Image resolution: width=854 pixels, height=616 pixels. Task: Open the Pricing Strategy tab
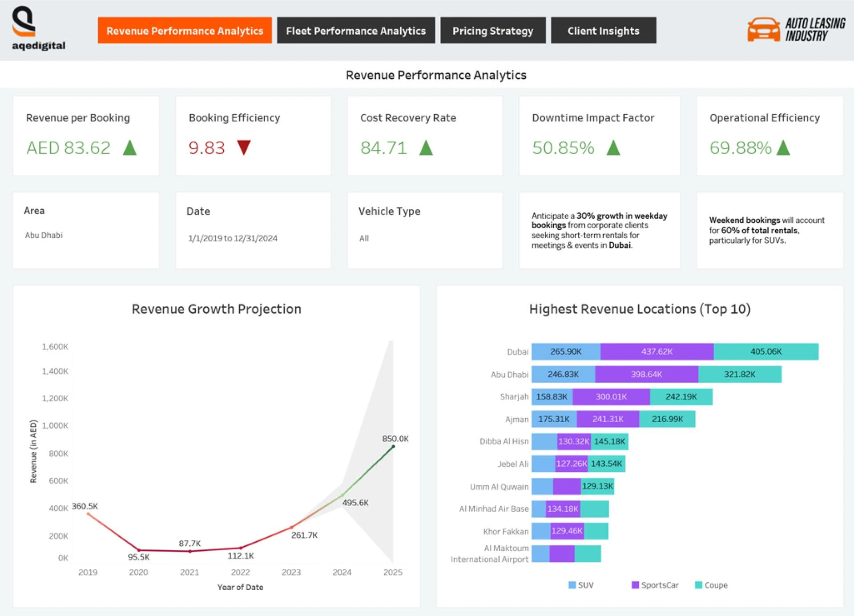pos(492,31)
